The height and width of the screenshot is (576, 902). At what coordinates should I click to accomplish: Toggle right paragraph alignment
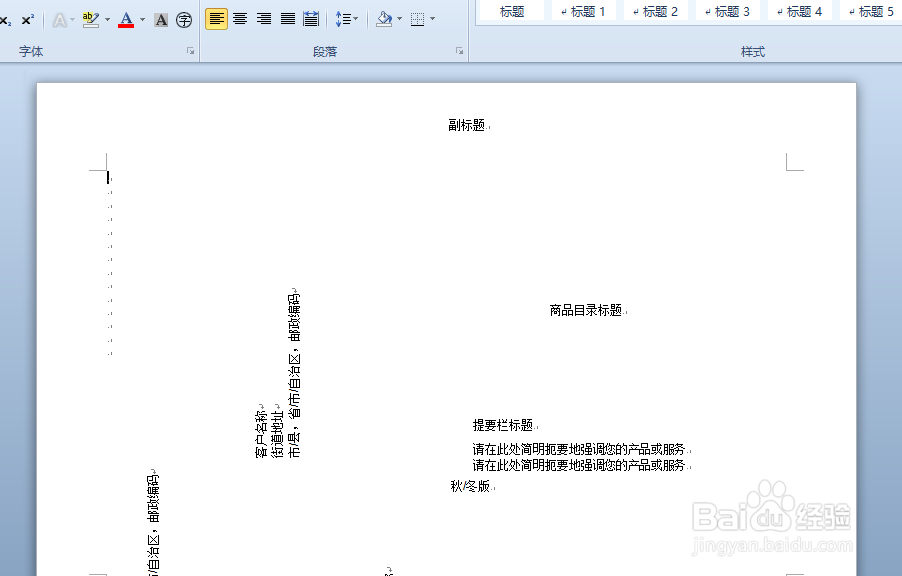pyautogui.click(x=263, y=18)
